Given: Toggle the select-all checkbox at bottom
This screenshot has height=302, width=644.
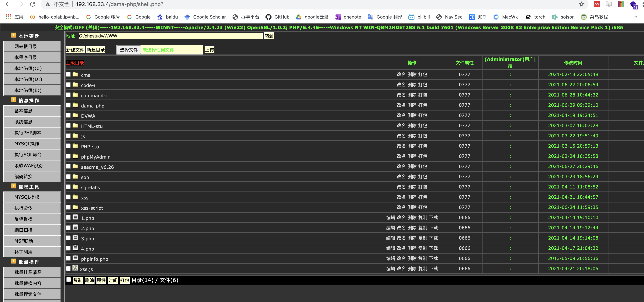Looking at the screenshot, I should click(x=68, y=280).
